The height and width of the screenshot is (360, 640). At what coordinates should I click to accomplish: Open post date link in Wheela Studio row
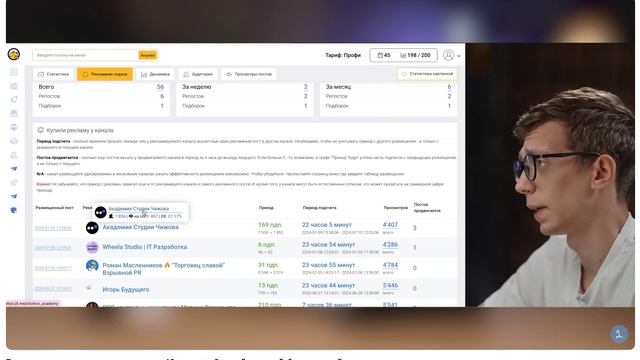point(53,248)
